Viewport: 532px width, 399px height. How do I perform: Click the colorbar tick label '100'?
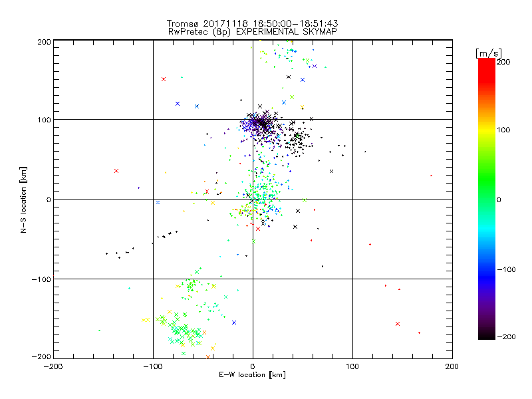click(x=503, y=130)
